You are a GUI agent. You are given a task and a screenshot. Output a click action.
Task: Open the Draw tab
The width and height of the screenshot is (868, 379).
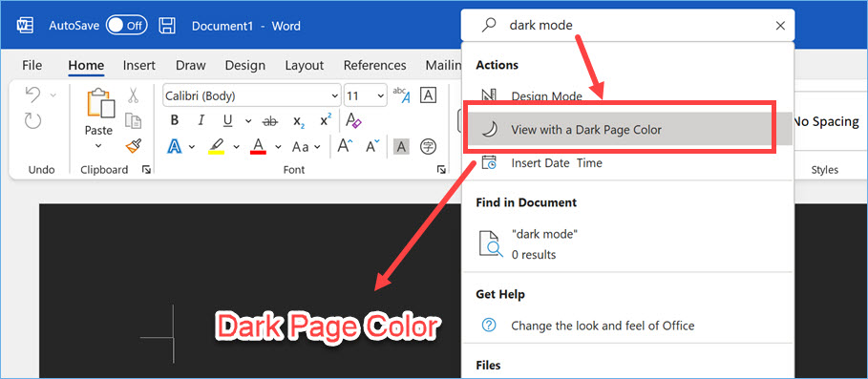coord(190,65)
